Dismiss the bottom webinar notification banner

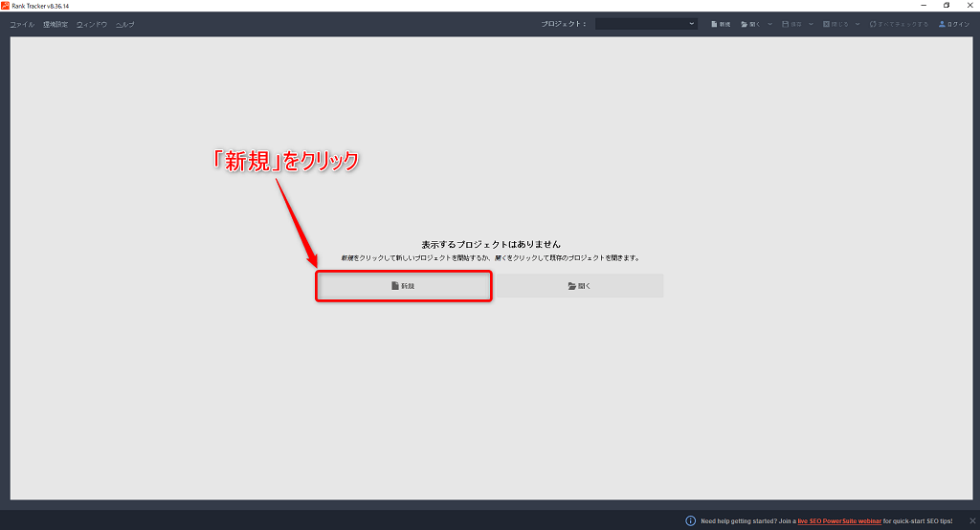pos(971,520)
